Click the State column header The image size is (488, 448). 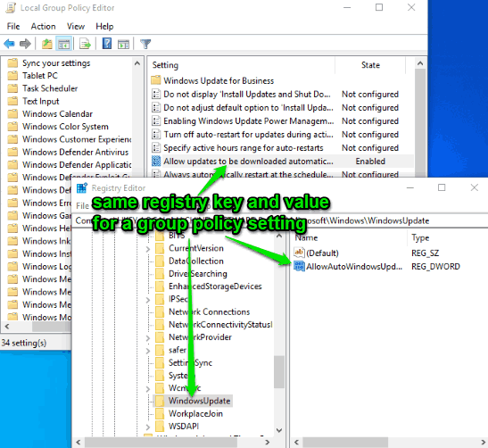click(370, 65)
